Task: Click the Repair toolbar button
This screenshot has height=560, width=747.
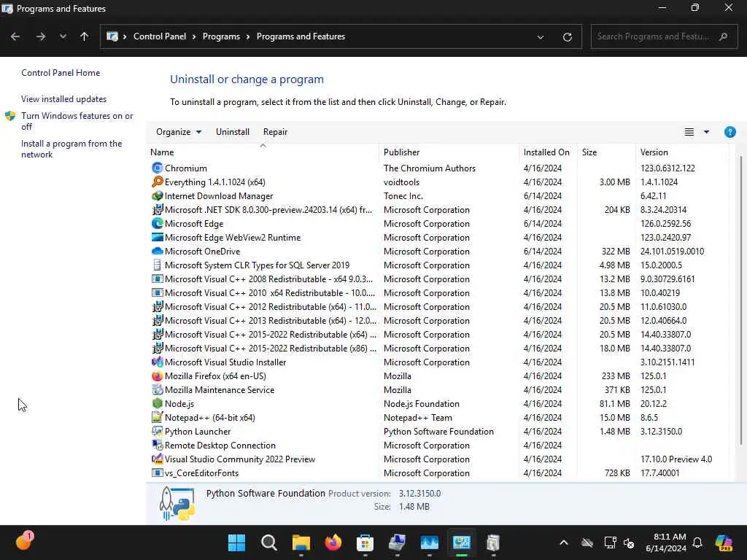Action: pyautogui.click(x=275, y=132)
